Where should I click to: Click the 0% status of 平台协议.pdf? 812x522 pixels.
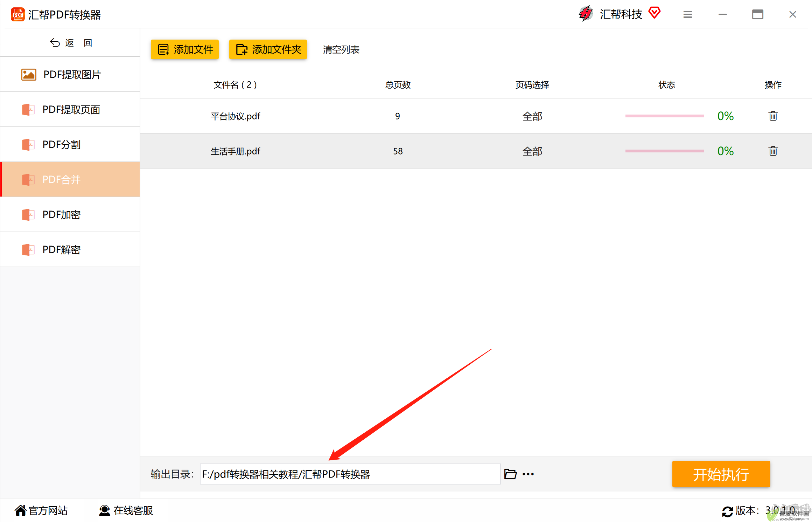(726, 116)
